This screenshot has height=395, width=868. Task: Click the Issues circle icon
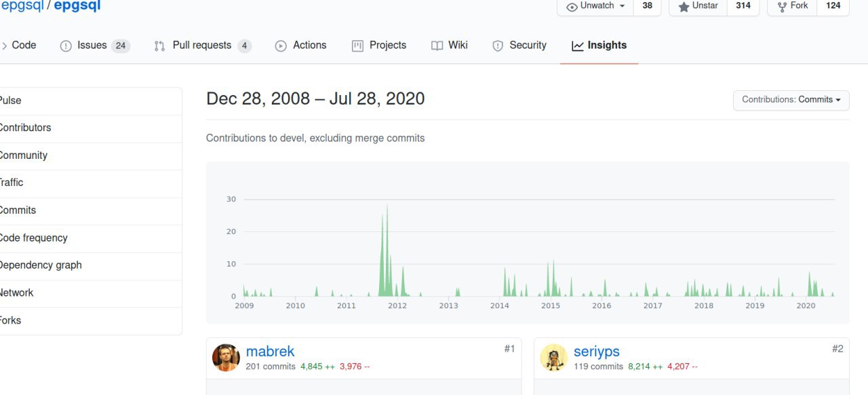click(66, 46)
